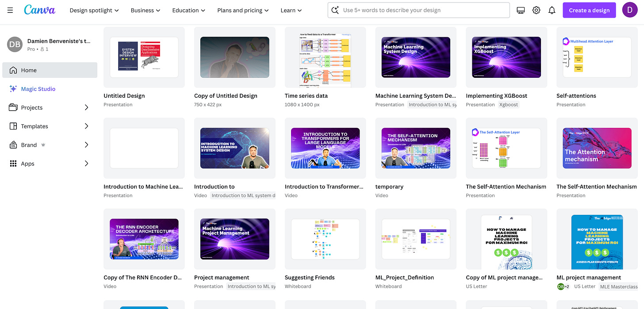Open The Self-Attention Layer diagram thumbnail
The image size is (644, 309).
[x=506, y=148]
